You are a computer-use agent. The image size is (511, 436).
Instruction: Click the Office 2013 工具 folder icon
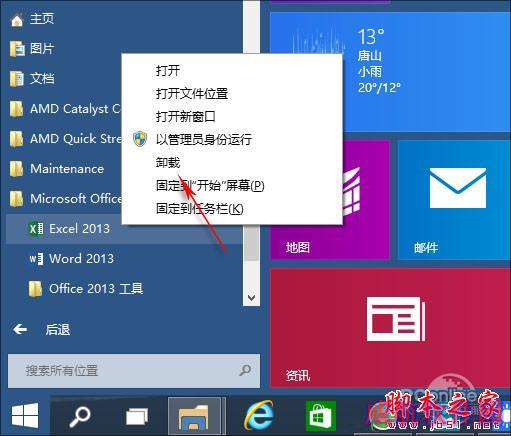pos(35,289)
